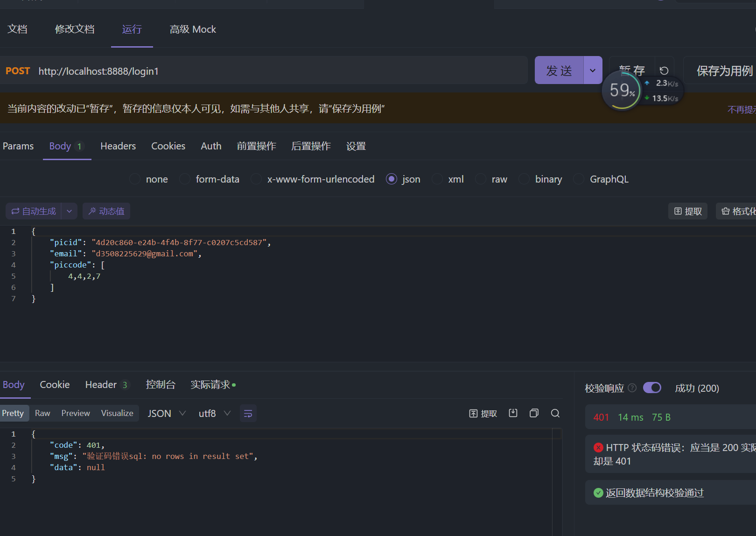Click the search icon in the response panel
Screen dimensions: 756x536
pyautogui.click(x=555, y=413)
